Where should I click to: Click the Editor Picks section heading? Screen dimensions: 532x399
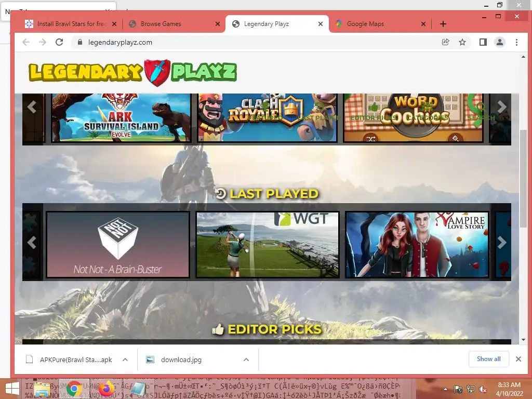click(x=267, y=329)
